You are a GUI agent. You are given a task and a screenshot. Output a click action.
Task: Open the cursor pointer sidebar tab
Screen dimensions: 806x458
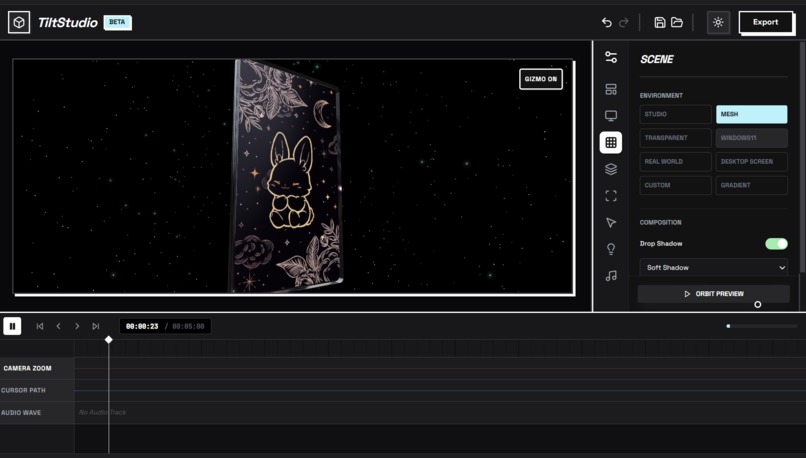(x=611, y=223)
